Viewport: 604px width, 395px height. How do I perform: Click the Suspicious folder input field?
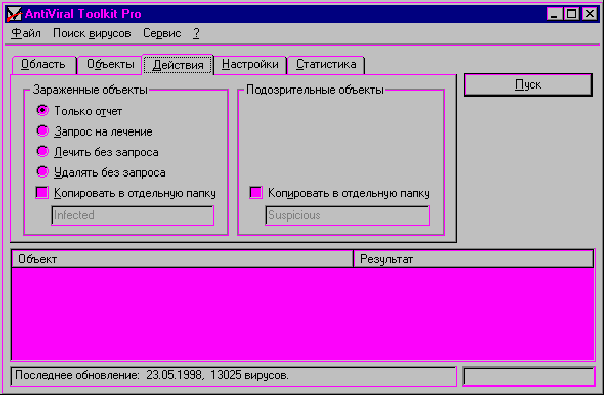(347, 215)
